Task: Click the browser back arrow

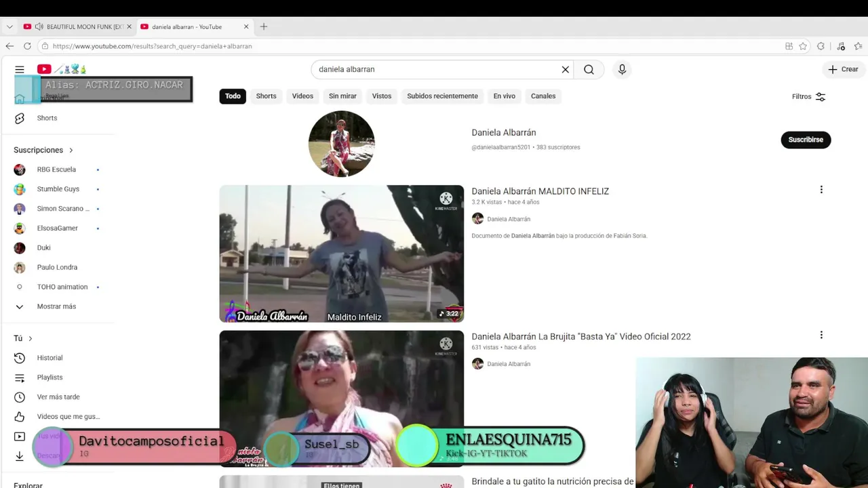Action: [x=9, y=46]
